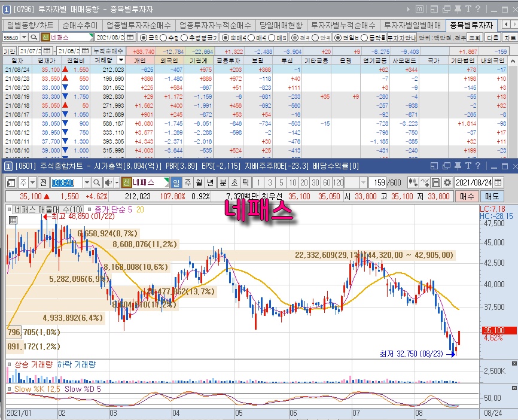Click the floppy disk save icon in chart toolbar
The height and width of the screenshot is (420, 518).
[436, 182]
